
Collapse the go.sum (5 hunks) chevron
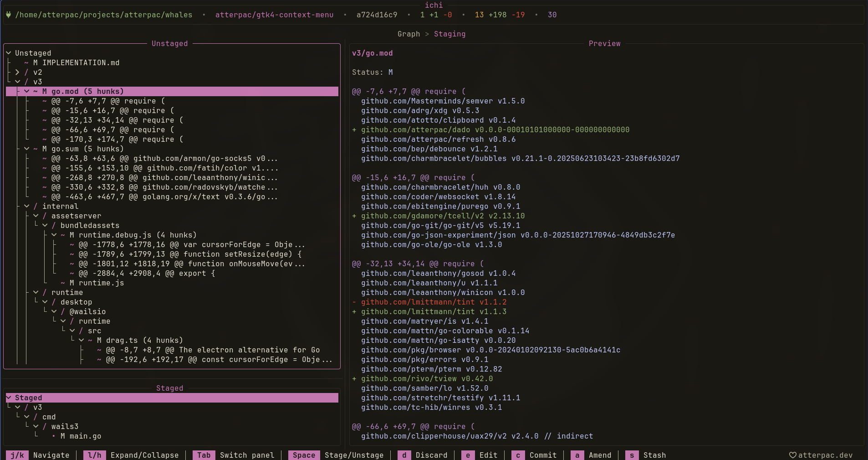tap(27, 149)
